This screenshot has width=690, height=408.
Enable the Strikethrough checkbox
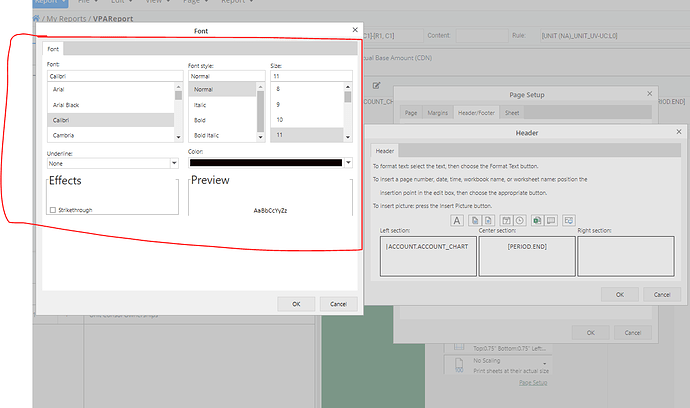tap(52, 209)
